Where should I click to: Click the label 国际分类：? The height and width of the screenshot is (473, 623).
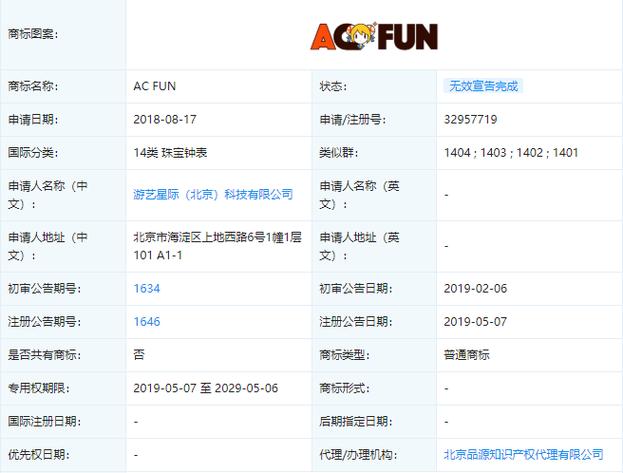tap(33, 153)
